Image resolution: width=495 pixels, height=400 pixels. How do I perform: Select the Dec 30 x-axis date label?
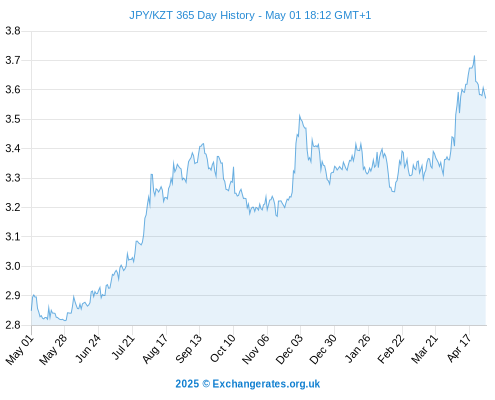pos(323,349)
